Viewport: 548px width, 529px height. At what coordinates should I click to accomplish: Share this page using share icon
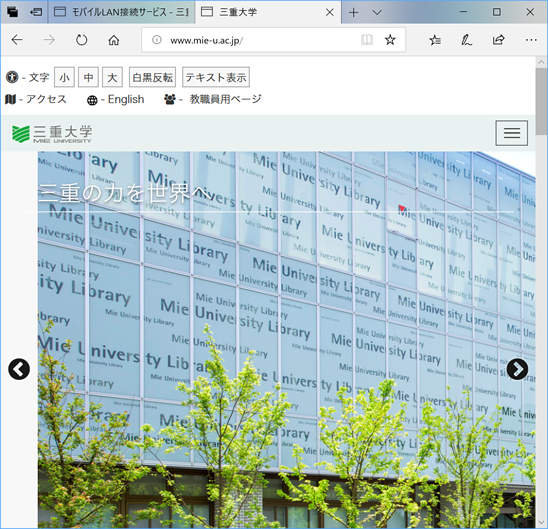498,40
